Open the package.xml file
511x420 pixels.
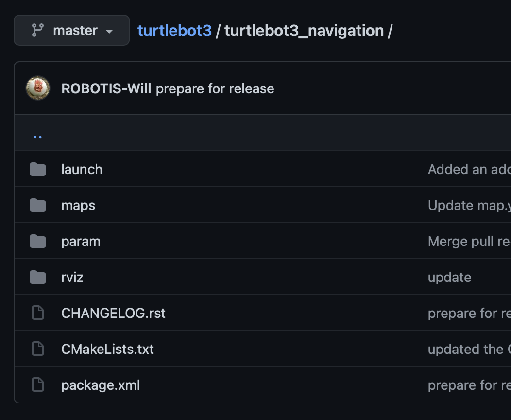coord(101,385)
